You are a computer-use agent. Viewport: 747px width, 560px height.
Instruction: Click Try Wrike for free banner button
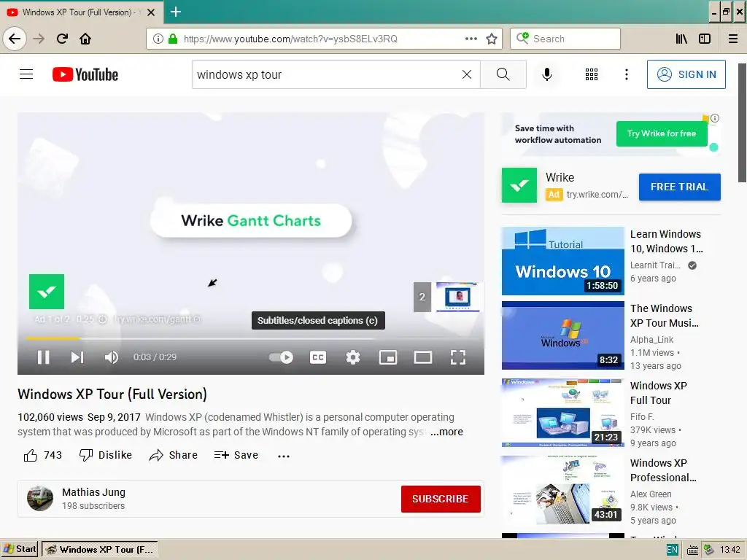tap(661, 133)
